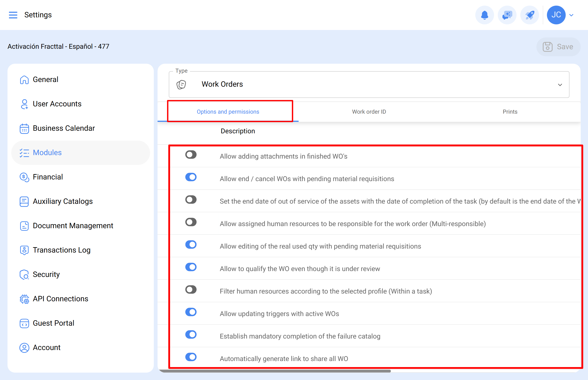The width and height of the screenshot is (588, 380).
Task: Open the hamburger navigation menu
Action: pos(13,15)
